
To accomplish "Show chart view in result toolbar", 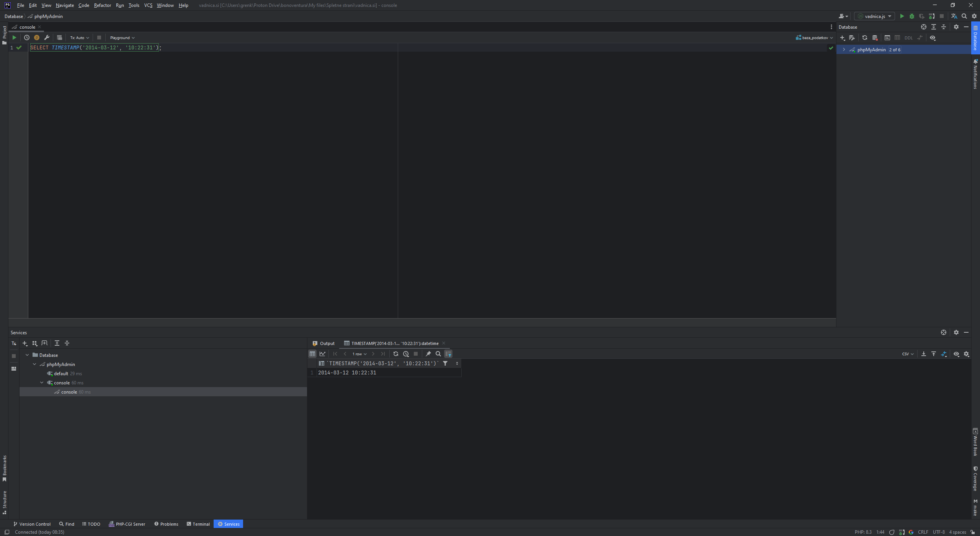I will [322, 354].
